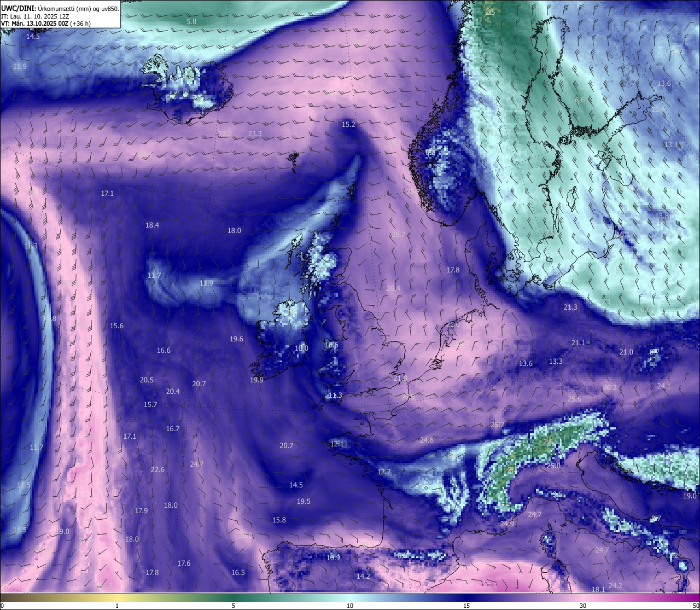
Task: Click the initialization time 'IT: Lau. 11. 10. 2025 12Z'
Action: point(36,16)
